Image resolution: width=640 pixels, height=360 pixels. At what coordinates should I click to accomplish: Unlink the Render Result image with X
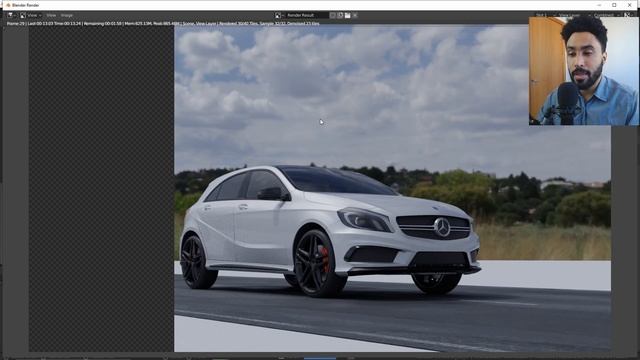tap(355, 15)
